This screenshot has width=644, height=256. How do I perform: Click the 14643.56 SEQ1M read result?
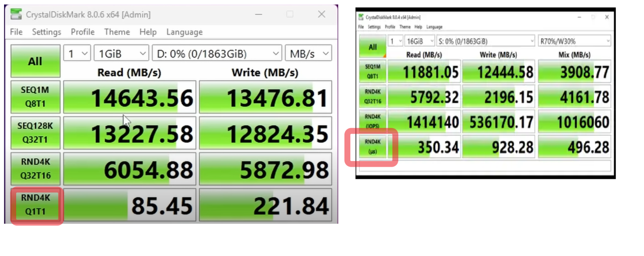pyautogui.click(x=129, y=97)
